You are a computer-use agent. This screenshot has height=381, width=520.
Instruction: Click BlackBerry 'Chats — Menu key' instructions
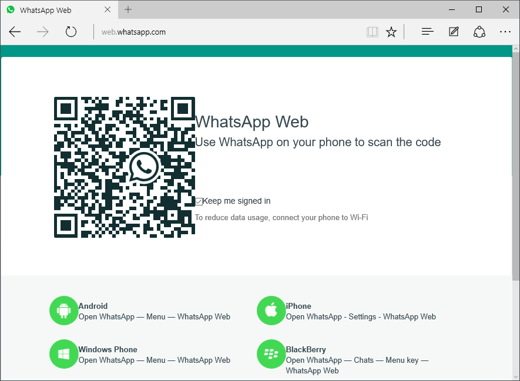click(x=357, y=365)
